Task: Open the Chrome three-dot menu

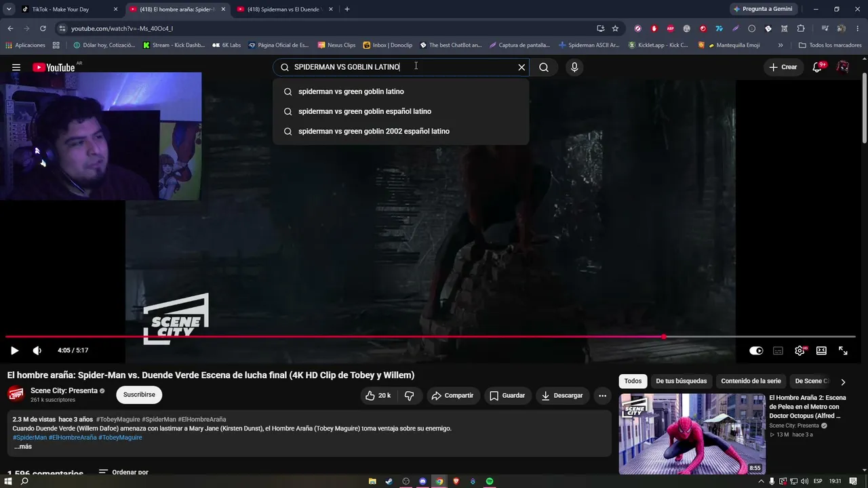Action: tap(857, 28)
